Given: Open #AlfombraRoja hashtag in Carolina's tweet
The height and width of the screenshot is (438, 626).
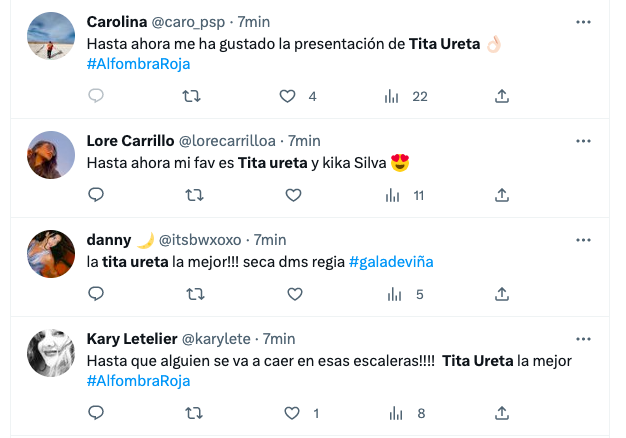Looking at the screenshot, I should [x=138, y=64].
